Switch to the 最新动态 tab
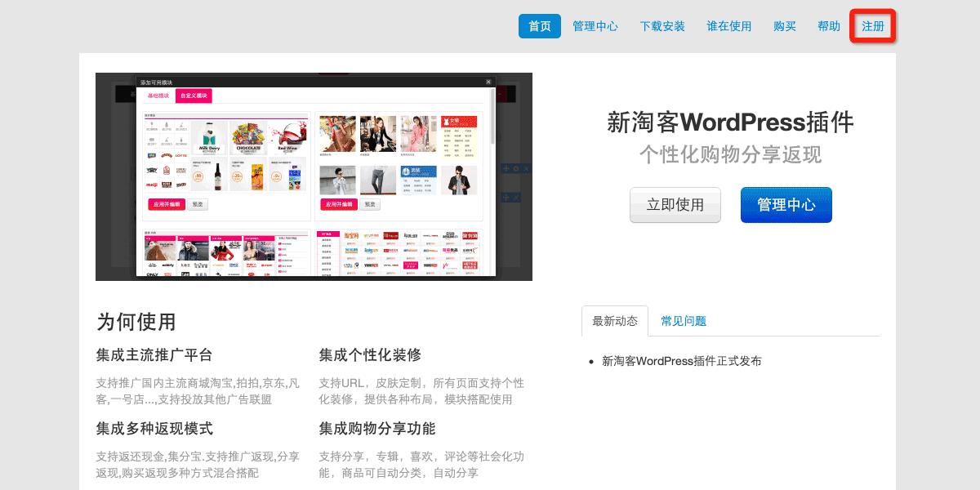 tap(615, 321)
